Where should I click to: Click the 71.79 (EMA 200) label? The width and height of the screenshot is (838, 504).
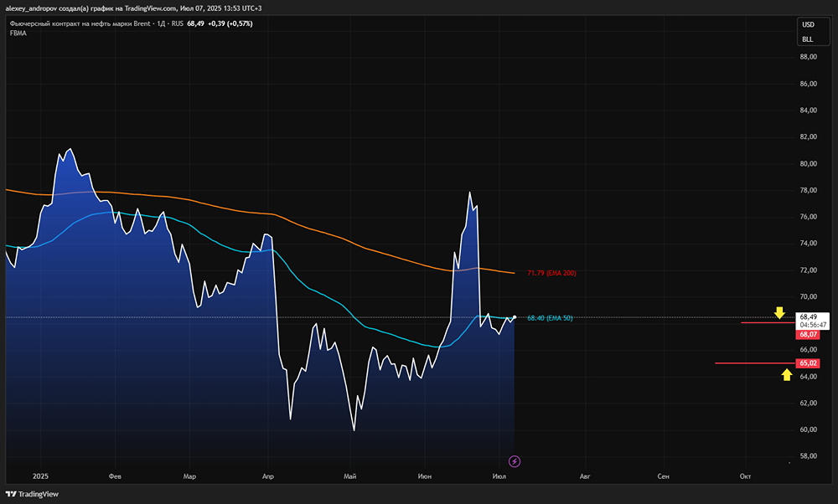[x=551, y=273]
